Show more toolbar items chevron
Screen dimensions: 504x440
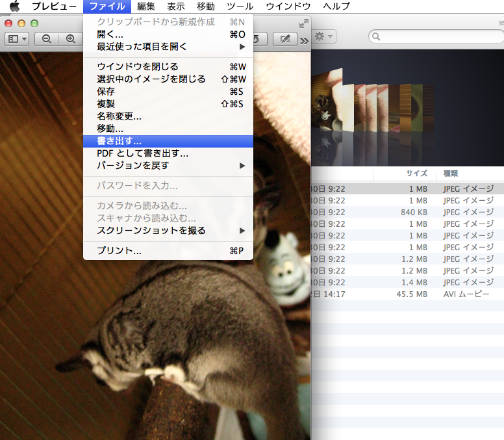point(304,41)
